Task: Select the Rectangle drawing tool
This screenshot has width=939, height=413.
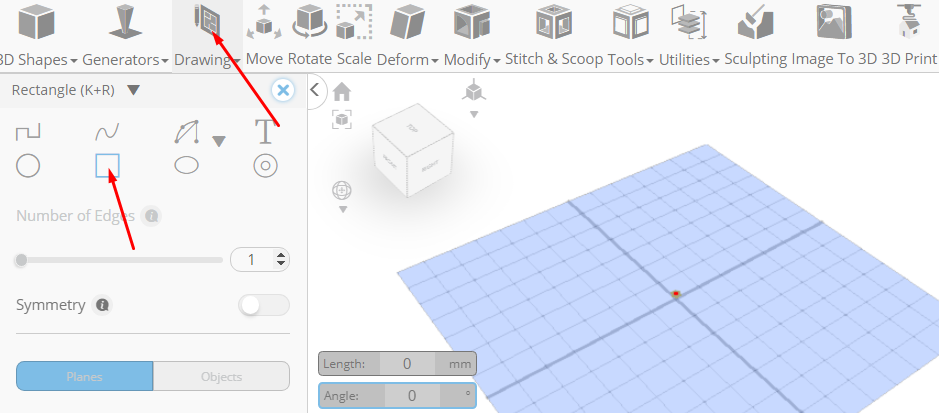Action: (x=107, y=166)
